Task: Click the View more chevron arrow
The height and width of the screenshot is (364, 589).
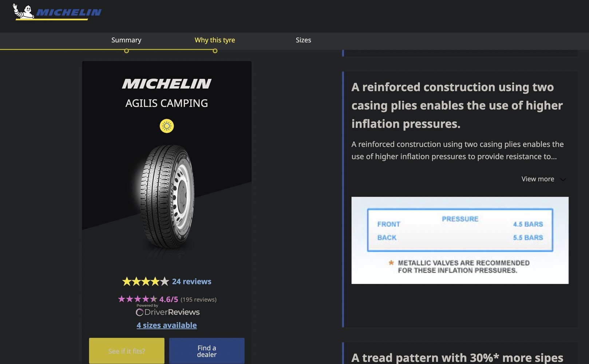Action: pos(563,179)
